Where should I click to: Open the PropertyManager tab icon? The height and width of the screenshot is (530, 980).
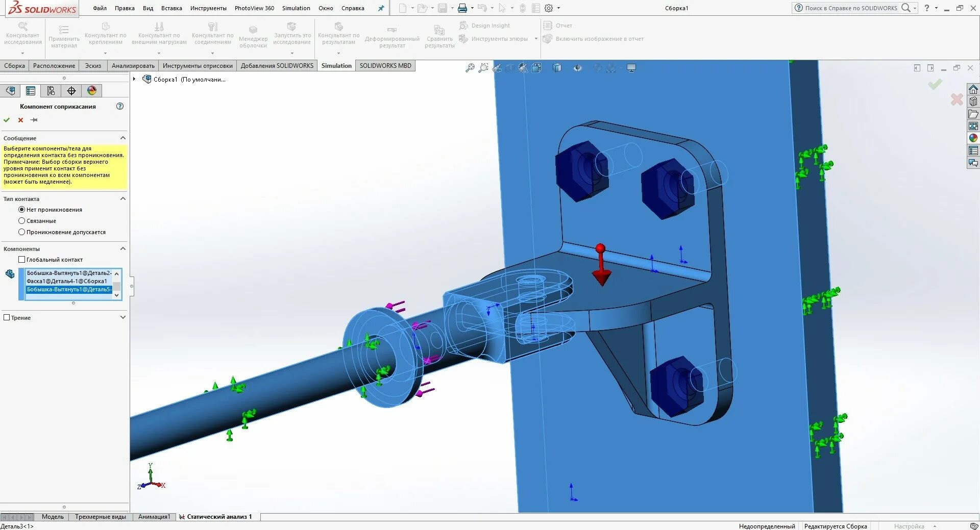click(31, 91)
